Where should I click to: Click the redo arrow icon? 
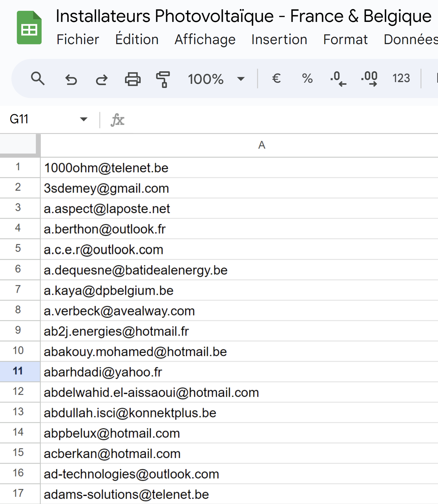[102, 79]
